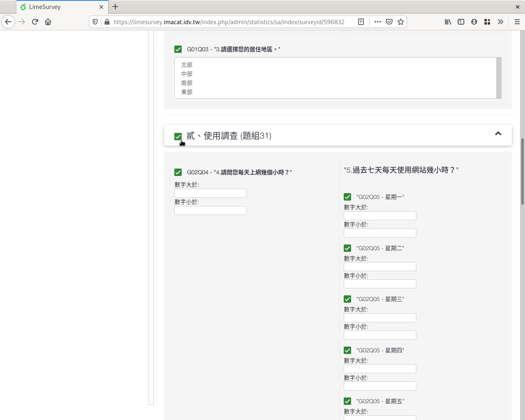Open the Firefox account menu
The width and height of the screenshot is (525, 420).
pos(474,22)
